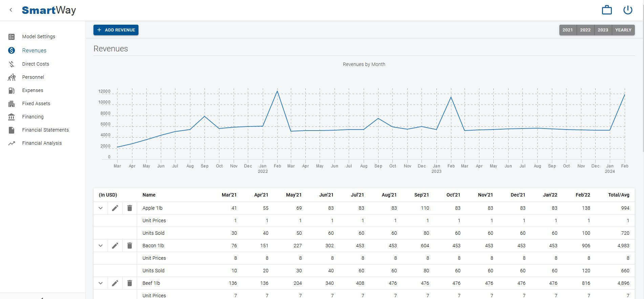Edit the Bacon 1lb revenue row

pos(115,246)
